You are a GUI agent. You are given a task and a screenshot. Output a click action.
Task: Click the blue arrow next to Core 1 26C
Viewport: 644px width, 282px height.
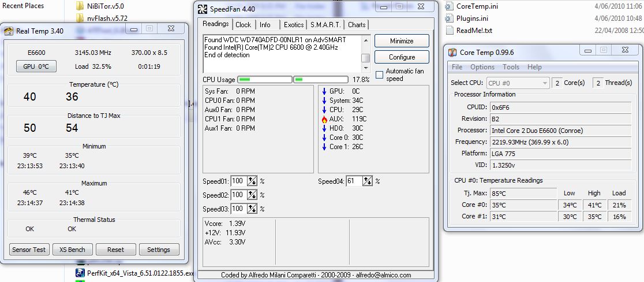(324, 147)
